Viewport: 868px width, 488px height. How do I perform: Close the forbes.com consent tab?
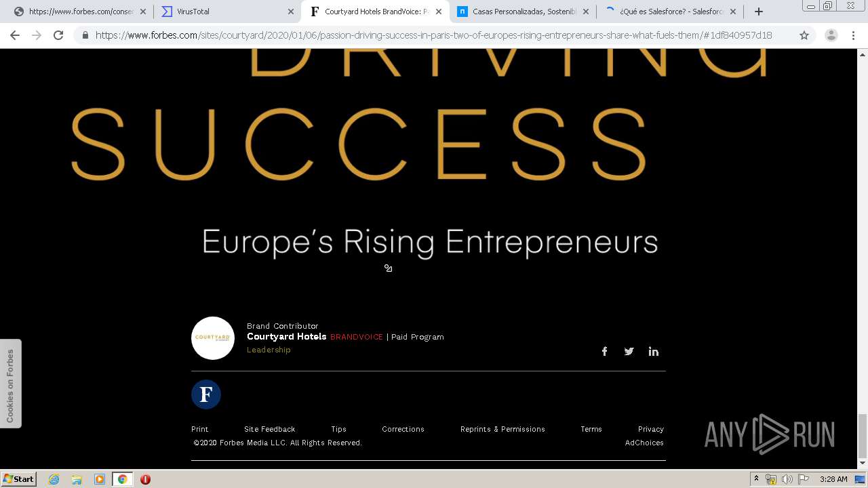(x=143, y=12)
